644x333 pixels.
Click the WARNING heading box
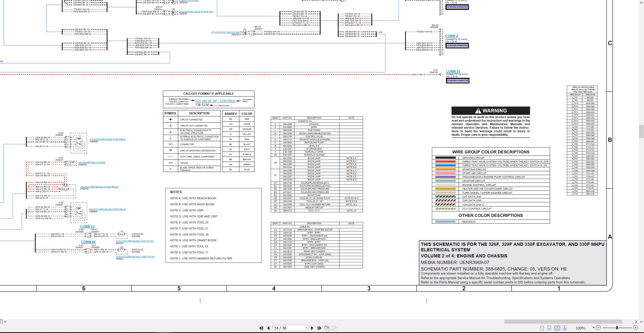pyautogui.click(x=491, y=111)
